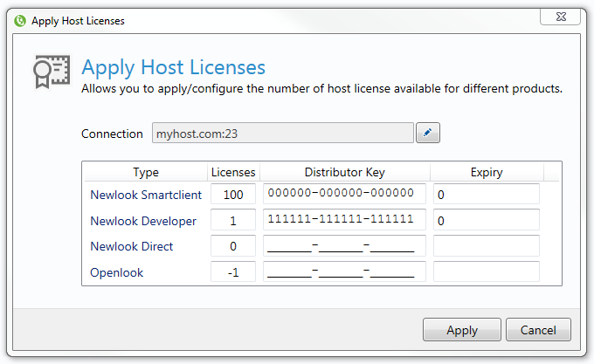Select the Distributor Key column header
Viewport: 594px width, 364px height.
tap(345, 172)
